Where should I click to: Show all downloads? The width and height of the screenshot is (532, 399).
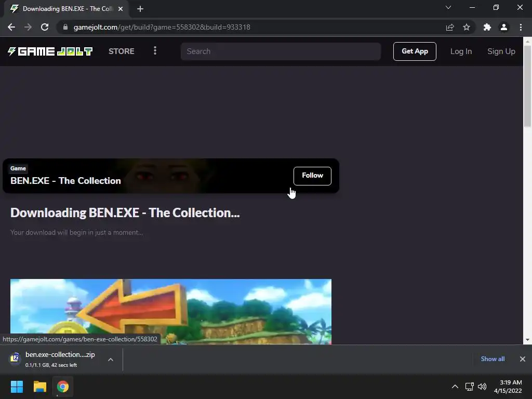[x=493, y=359]
